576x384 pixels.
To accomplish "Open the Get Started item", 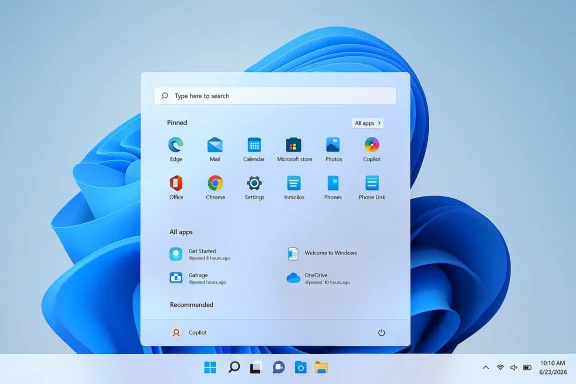I will (x=200, y=254).
